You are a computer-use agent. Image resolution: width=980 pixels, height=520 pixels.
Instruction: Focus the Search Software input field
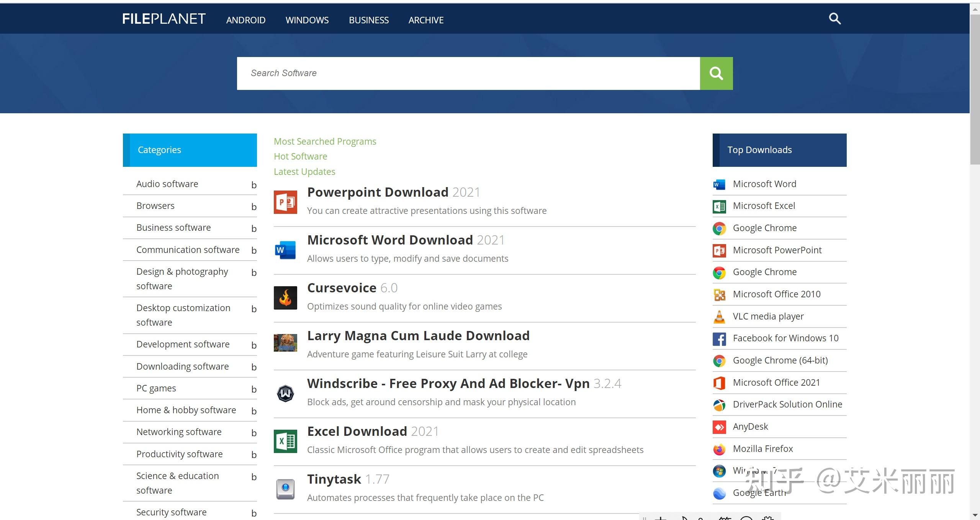point(468,73)
